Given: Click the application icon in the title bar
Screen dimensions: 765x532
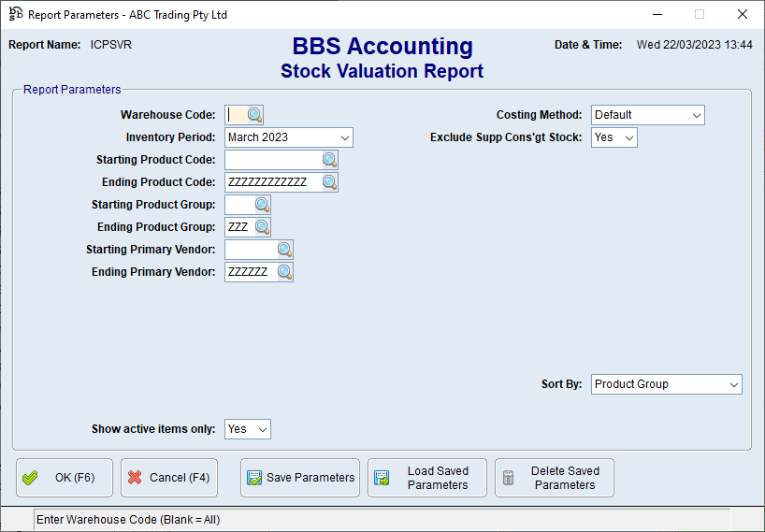Looking at the screenshot, I should (x=15, y=14).
